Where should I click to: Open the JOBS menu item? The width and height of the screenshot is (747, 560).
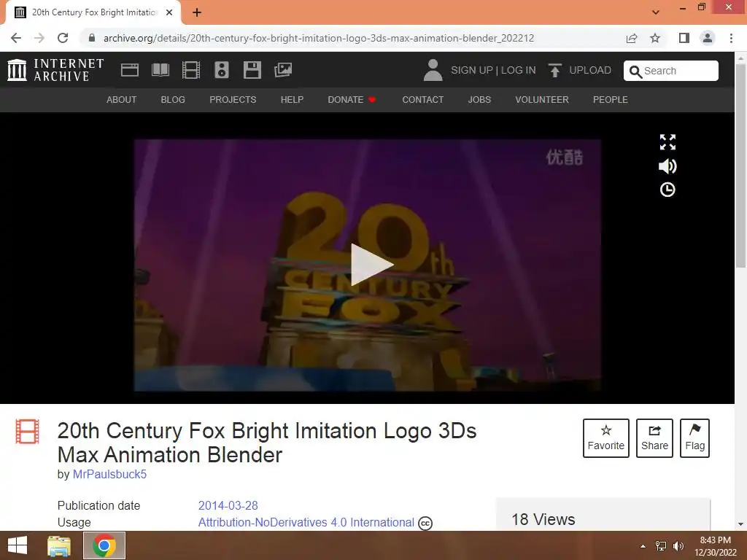[x=479, y=99]
